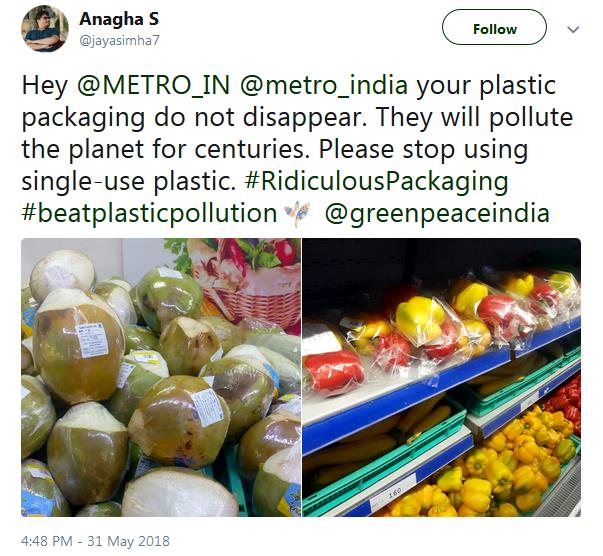Viewport: 603px width, 556px height.
Task: Click the bird emoji after the hashtag
Action: point(297,213)
